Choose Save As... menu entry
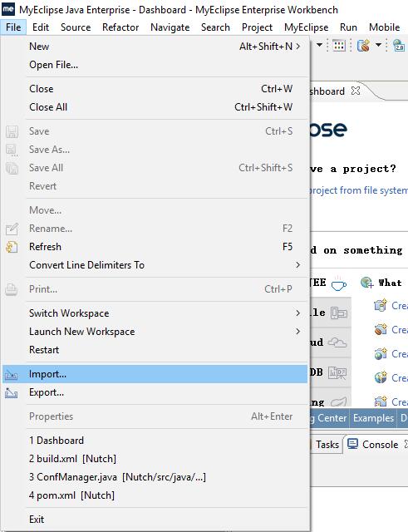This screenshot has width=408, height=532. pos(155,150)
